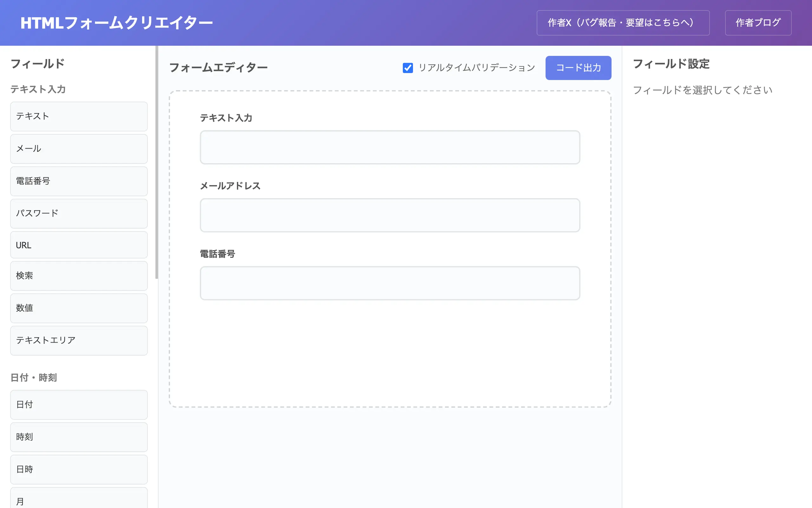812x508 pixels.
Task: Select the 日付 field type
Action: tap(79, 404)
